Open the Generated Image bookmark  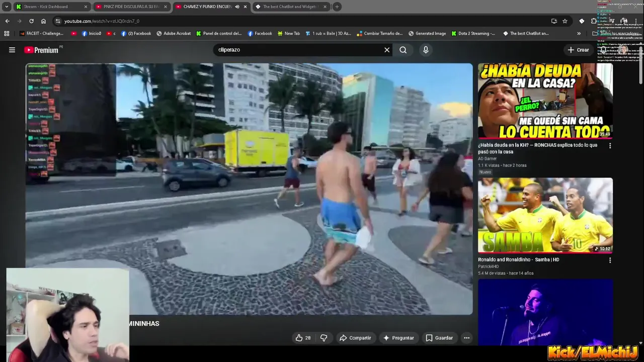click(x=427, y=33)
